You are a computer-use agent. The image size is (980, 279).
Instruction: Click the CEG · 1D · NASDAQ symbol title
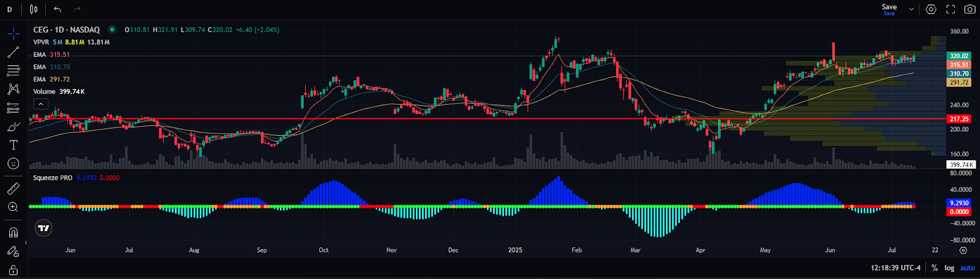[66, 29]
